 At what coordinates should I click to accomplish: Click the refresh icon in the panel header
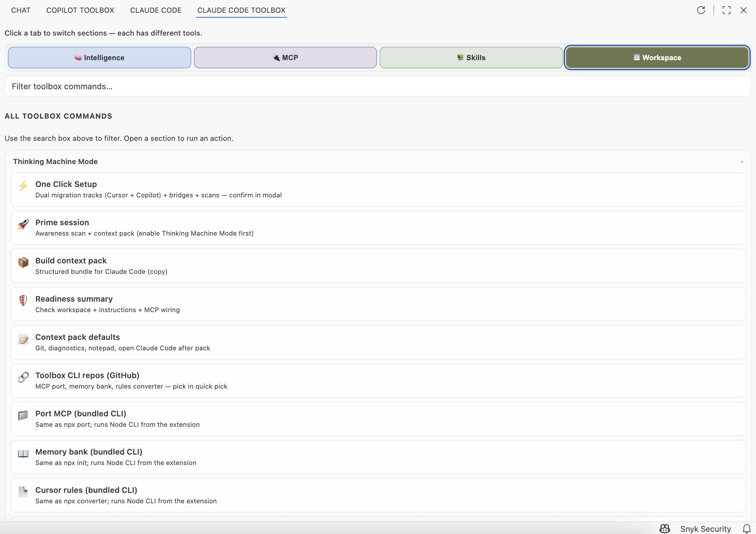[701, 10]
